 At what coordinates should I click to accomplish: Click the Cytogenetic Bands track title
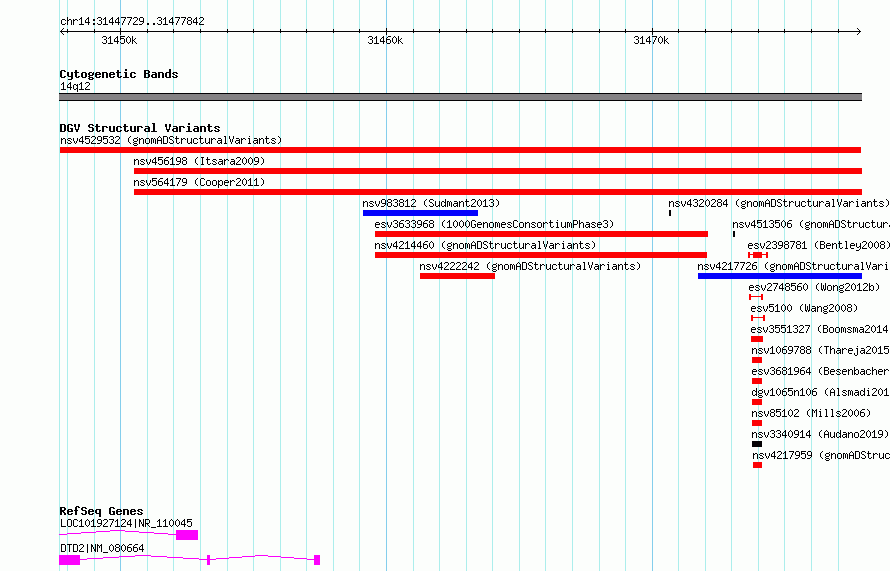pyautogui.click(x=119, y=74)
